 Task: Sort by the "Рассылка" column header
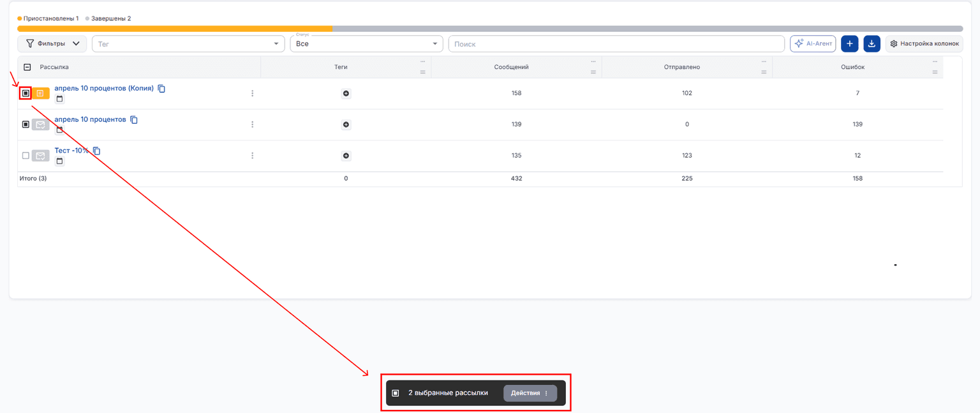click(x=54, y=67)
